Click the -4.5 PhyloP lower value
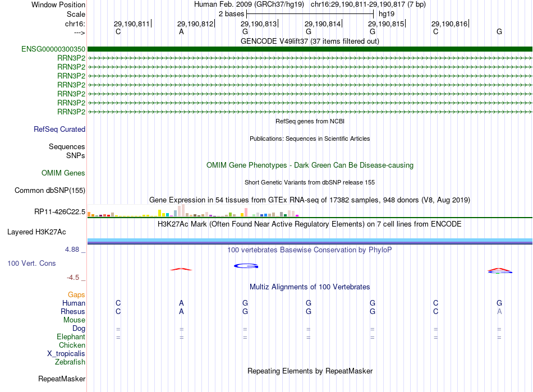 [73, 278]
